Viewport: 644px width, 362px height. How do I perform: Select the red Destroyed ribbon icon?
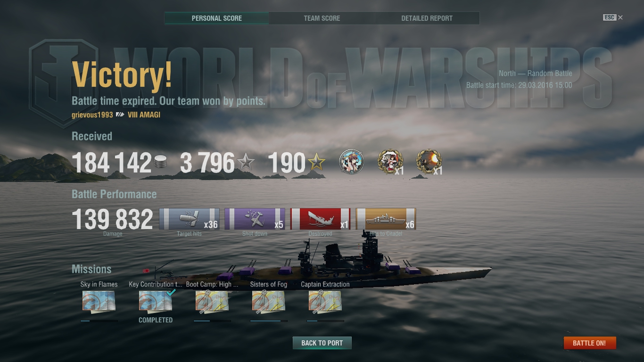tap(320, 219)
